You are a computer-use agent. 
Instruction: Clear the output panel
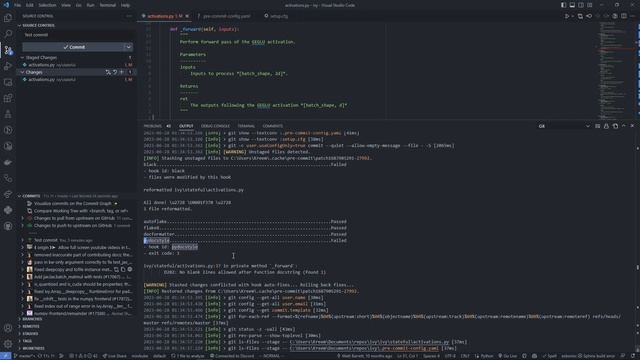[597, 126]
